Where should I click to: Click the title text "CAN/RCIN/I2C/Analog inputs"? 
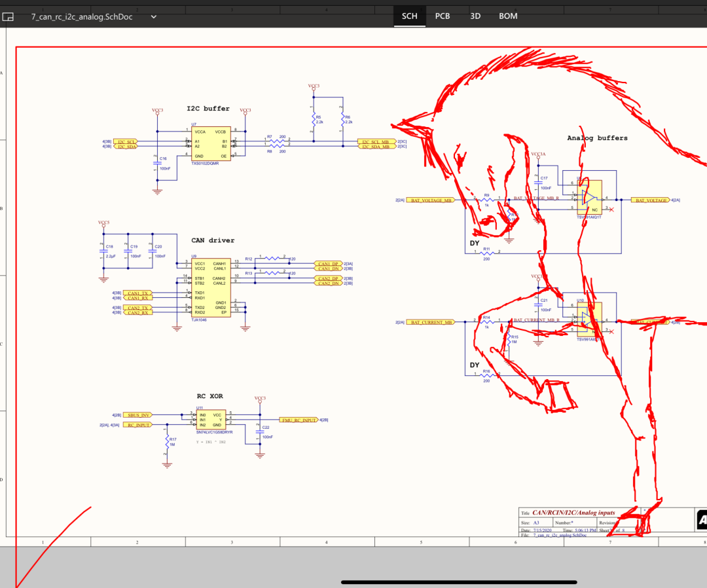[573, 513]
